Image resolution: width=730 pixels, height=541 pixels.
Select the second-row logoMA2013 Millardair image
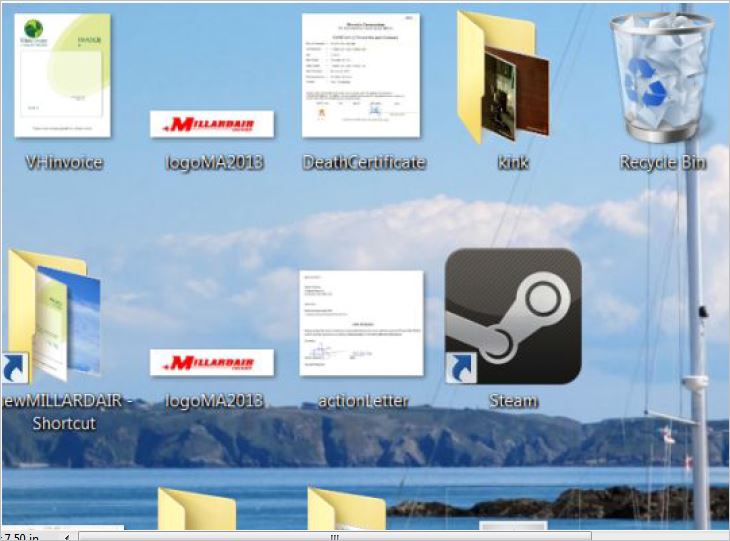212,362
